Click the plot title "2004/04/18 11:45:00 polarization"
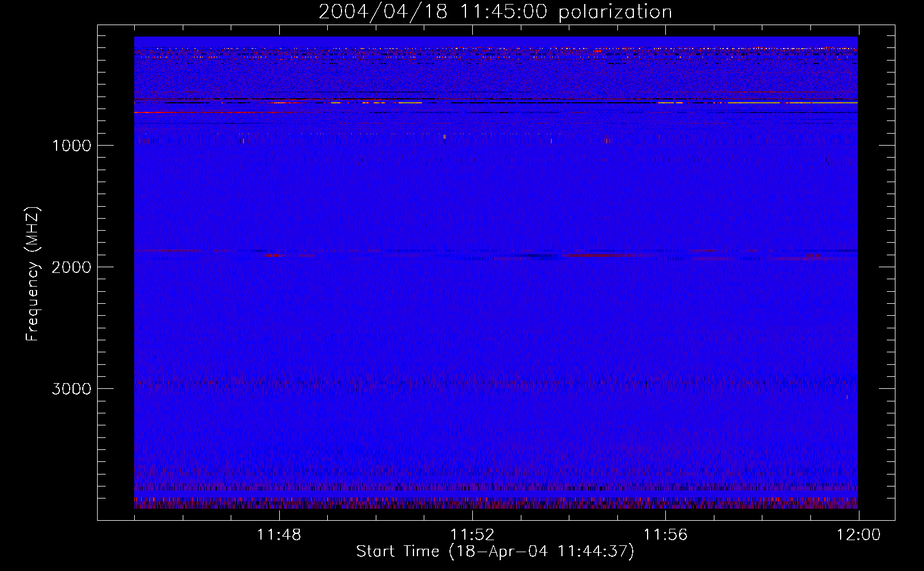 tap(495, 12)
